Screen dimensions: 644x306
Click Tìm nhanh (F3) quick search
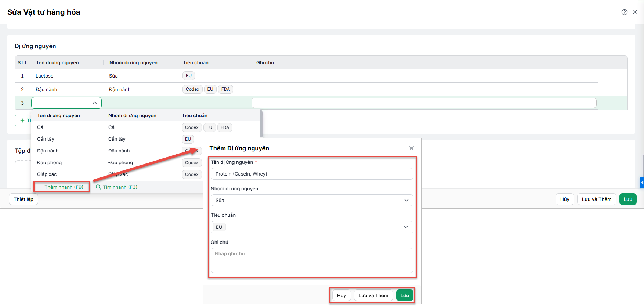pyautogui.click(x=116, y=187)
